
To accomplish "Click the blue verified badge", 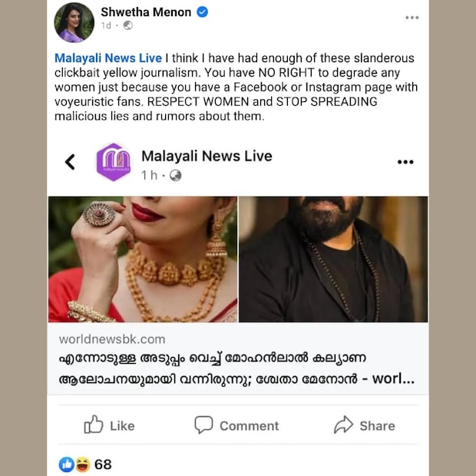I will point(202,13).
